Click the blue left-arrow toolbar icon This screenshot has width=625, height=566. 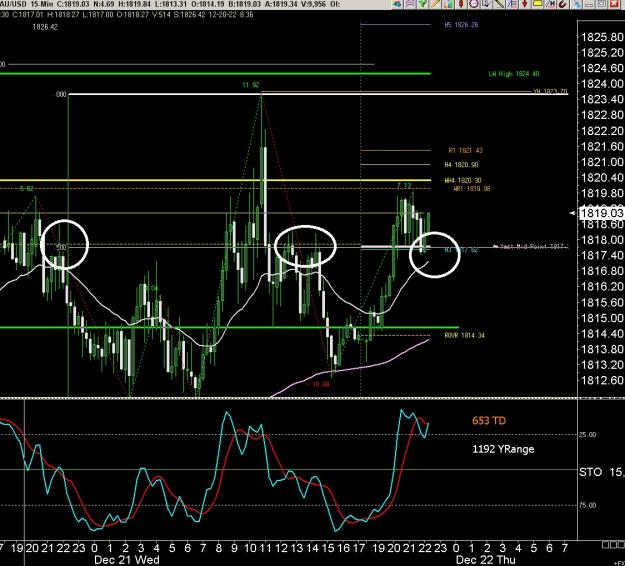coord(397,4)
